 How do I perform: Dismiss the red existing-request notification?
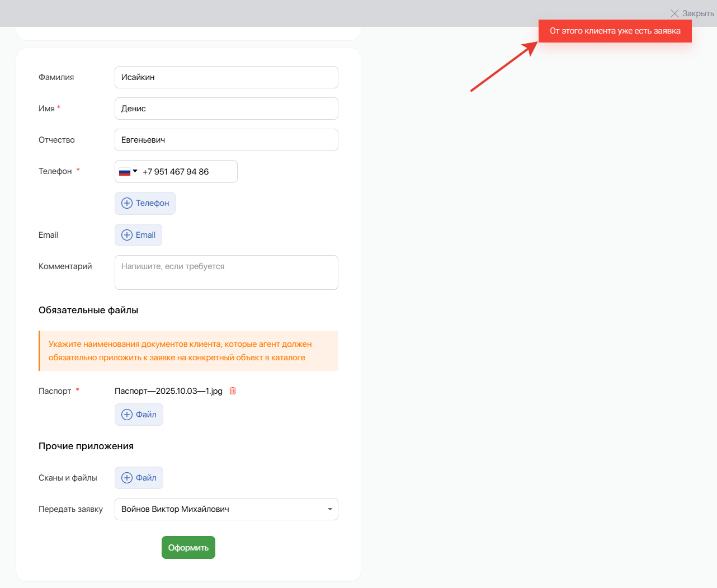[x=615, y=31]
